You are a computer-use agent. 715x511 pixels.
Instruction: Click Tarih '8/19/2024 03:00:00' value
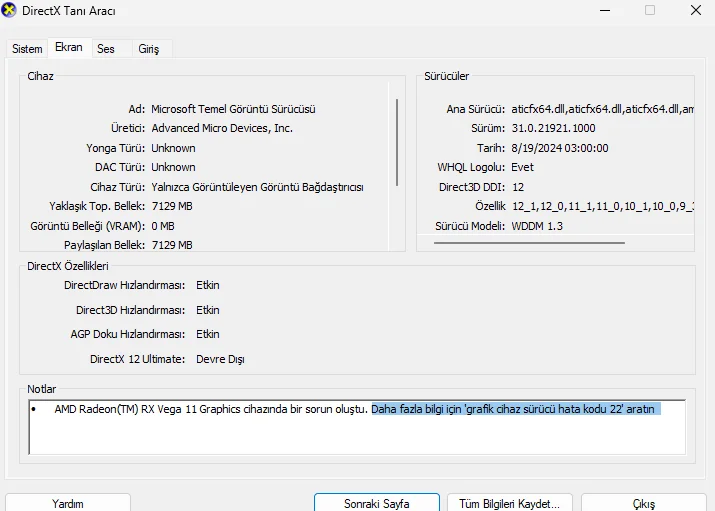[x=560, y=148]
